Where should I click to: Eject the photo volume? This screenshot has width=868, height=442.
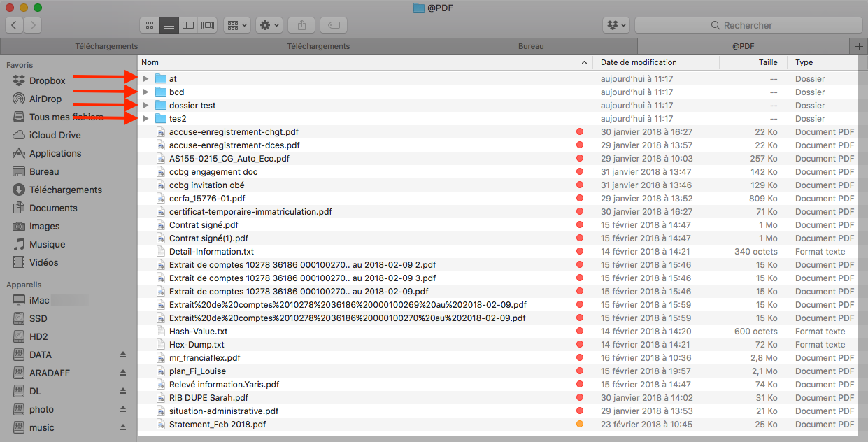(x=123, y=409)
